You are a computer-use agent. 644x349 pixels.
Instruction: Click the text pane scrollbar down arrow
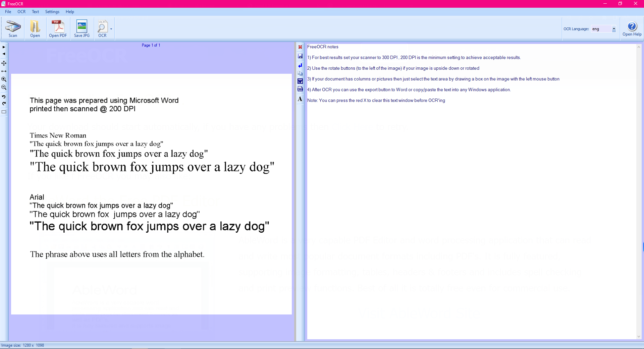pyautogui.click(x=639, y=337)
